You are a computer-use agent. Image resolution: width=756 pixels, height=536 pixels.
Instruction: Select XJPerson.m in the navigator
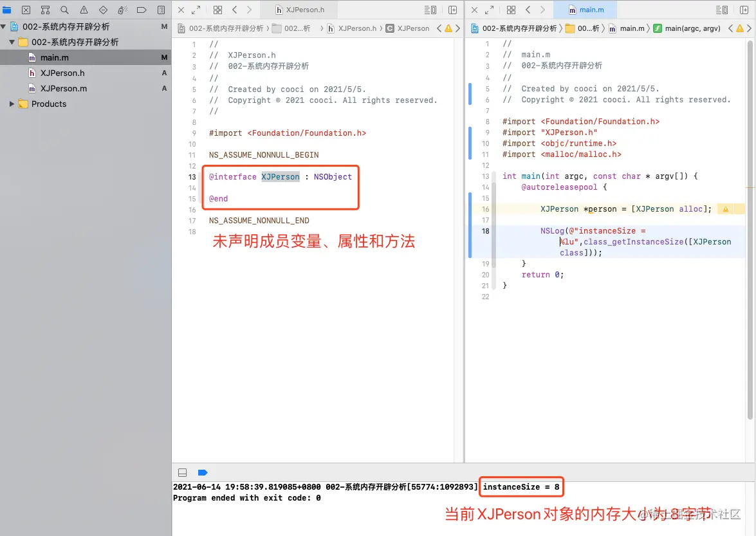86,88
